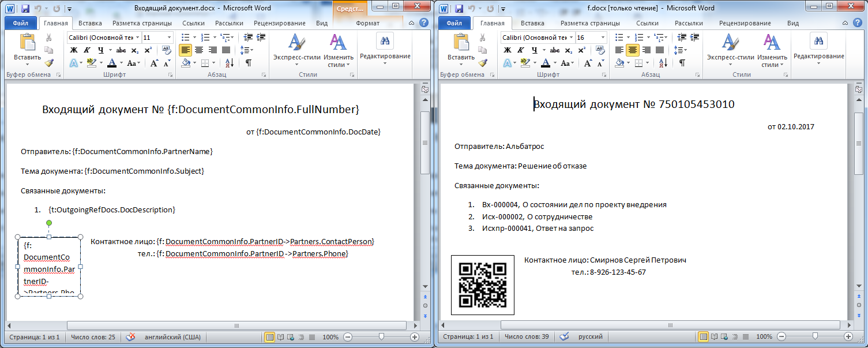Image resolution: width=868 pixels, height=348 pixels.
Task: Toggle paragraph marks display in left window
Action: tap(248, 63)
